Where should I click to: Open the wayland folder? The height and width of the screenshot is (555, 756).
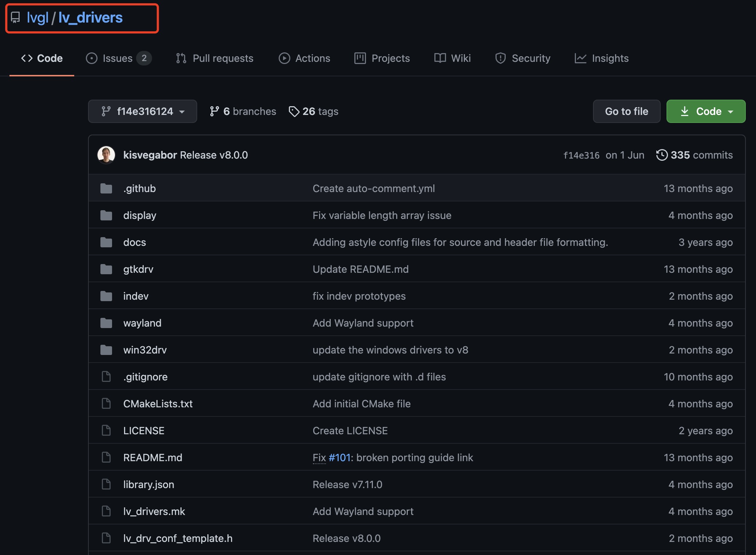(142, 323)
